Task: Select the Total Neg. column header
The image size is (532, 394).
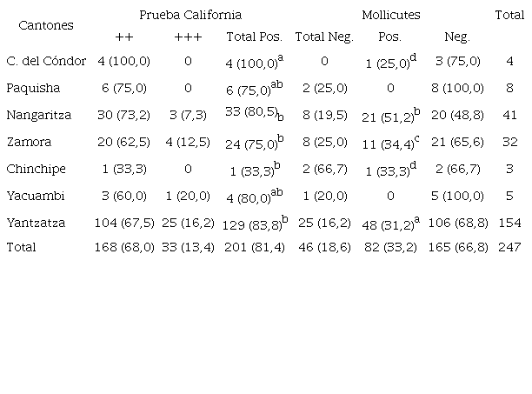Action: tap(323, 37)
